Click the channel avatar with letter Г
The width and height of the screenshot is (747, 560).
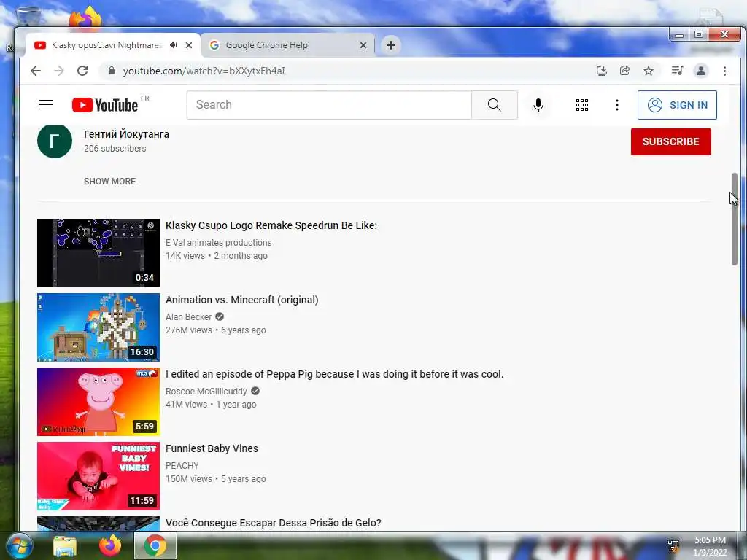[x=55, y=141]
